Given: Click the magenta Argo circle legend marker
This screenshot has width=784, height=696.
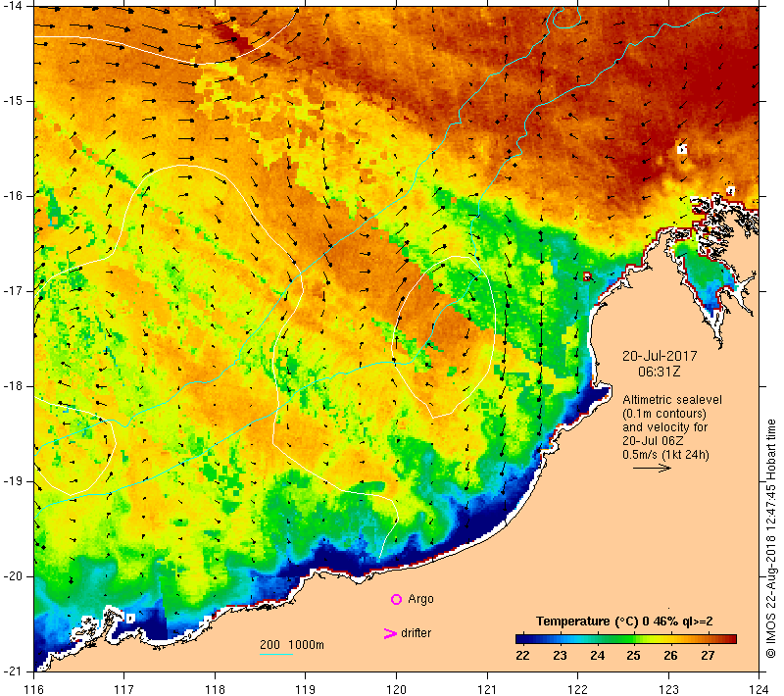Looking at the screenshot, I should pyautogui.click(x=396, y=599).
